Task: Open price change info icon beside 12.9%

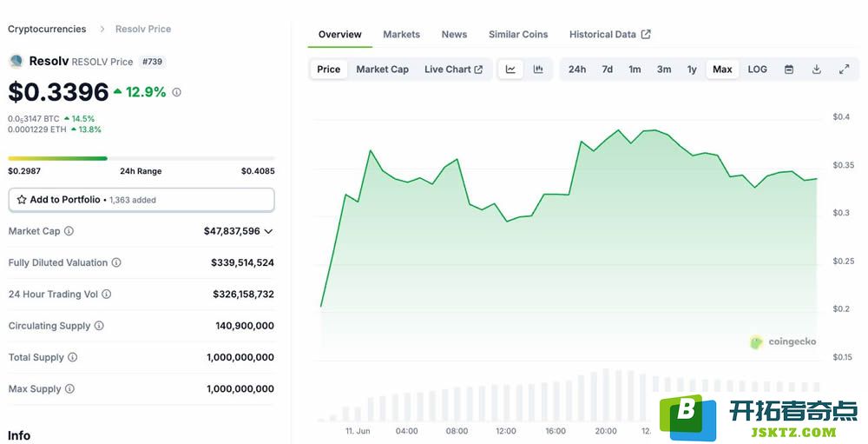Action: [176, 92]
